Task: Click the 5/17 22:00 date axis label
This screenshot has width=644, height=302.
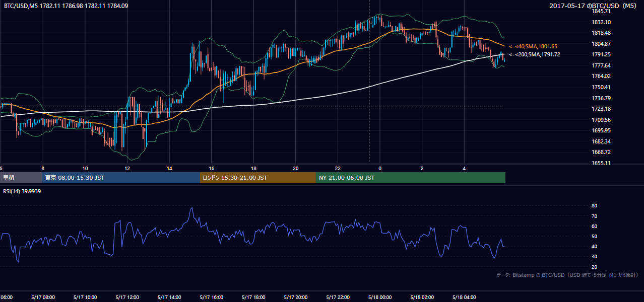Action: click(x=338, y=297)
